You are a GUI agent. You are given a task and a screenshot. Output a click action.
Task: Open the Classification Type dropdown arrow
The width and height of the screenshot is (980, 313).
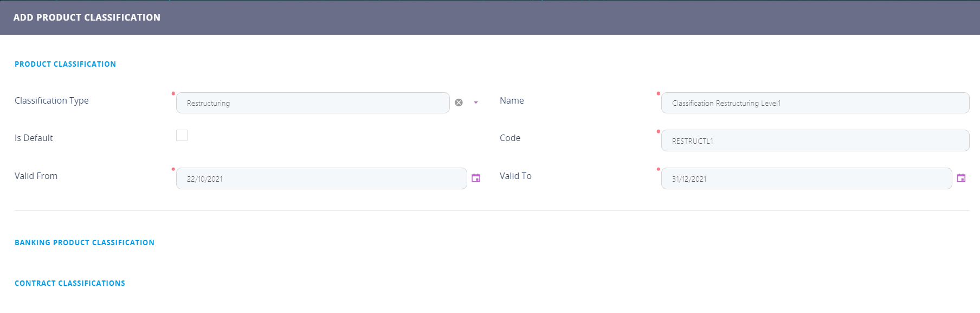[476, 103]
